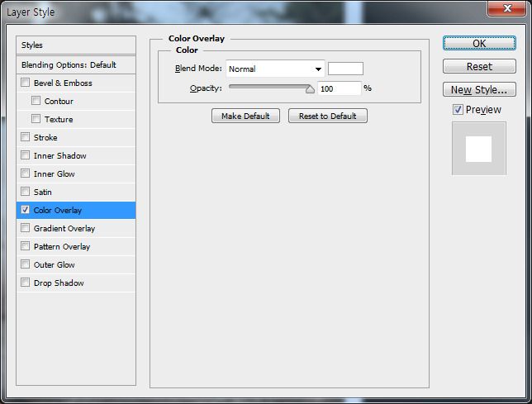Enable the Gradient Overlay checkbox
Viewport: 532px width, 404px height.
[x=25, y=228]
